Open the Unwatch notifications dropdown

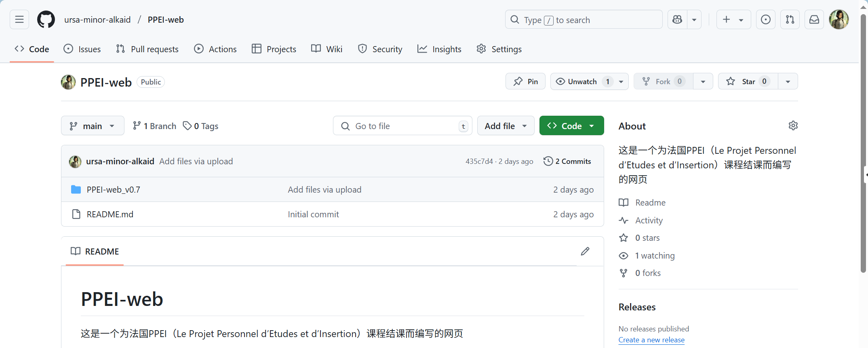[589, 81]
